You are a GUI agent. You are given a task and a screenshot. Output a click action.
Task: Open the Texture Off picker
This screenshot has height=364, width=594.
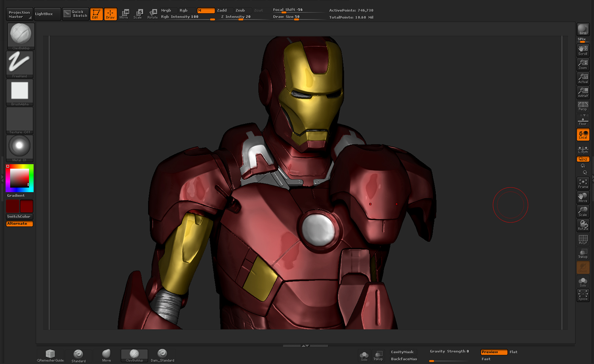tap(20, 120)
